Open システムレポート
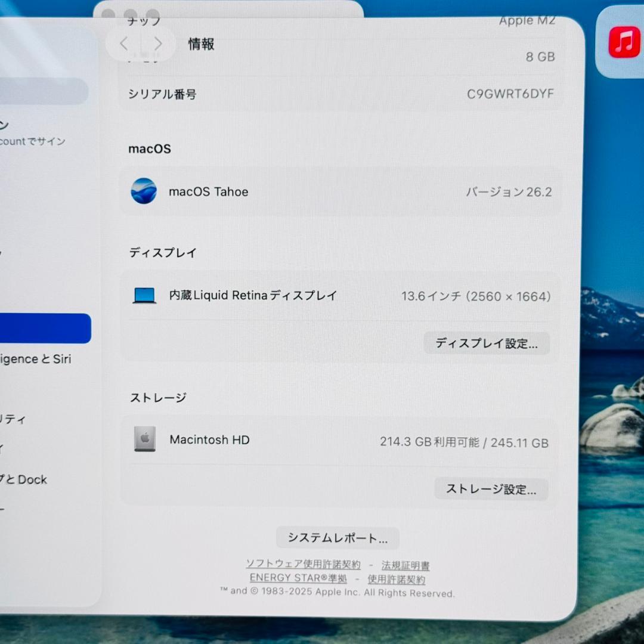 tap(338, 537)
